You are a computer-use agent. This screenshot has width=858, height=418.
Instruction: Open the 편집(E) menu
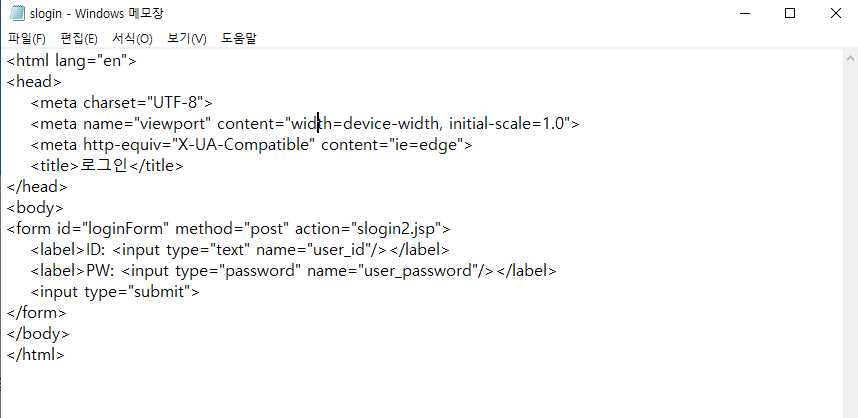tap(79, 38)
